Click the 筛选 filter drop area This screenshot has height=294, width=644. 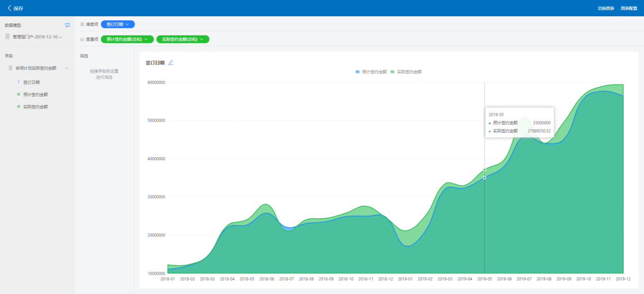(104, 74)
